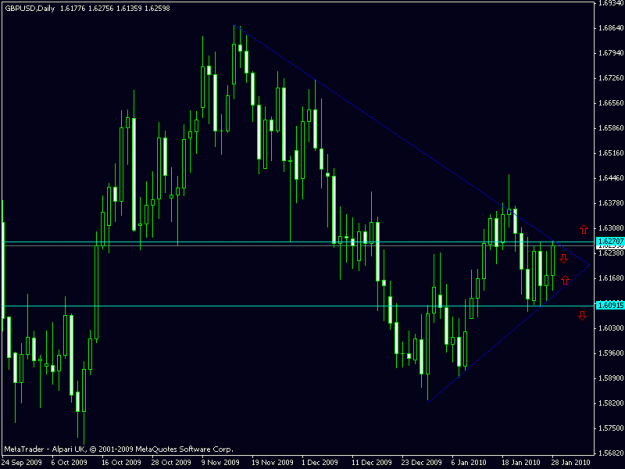Select the red down arrow beside 1.62380 level
This screenshot has width=625, height=469.
[x=564, y=259]
